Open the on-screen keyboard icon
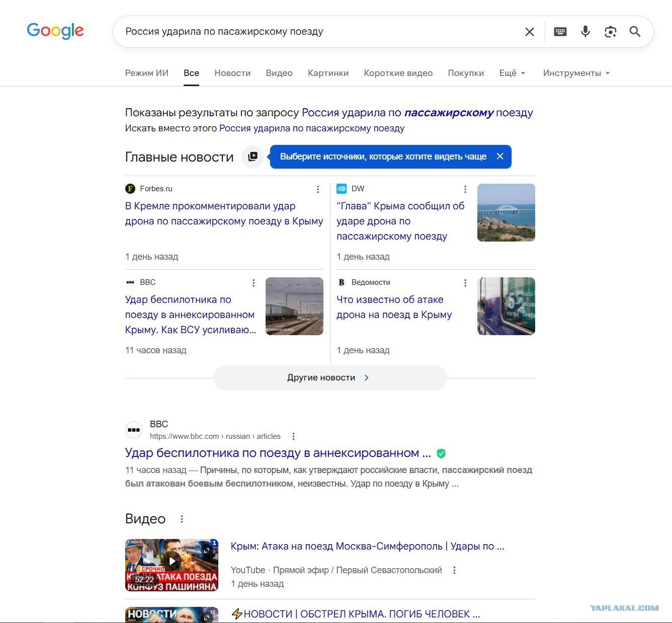Image resolution: width=672 pixels, height=623 pixels. (x=560, y=32)
